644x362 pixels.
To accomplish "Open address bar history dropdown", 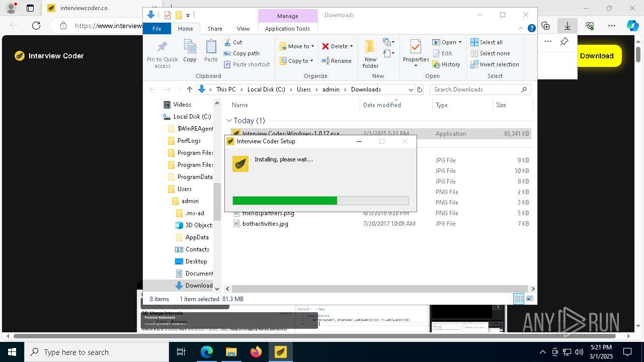I will click(x=411, y=89).
